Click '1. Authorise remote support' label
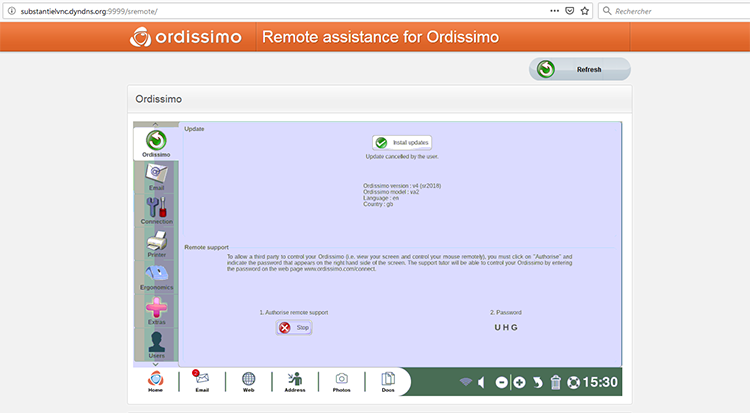The image size is (750, 413). [294, 313]
